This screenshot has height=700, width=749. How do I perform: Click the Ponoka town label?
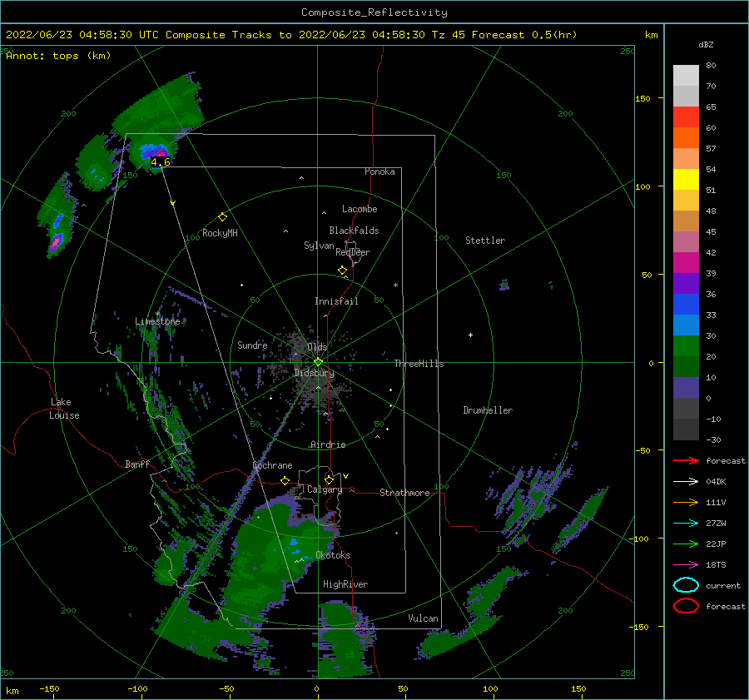(379, 171)
